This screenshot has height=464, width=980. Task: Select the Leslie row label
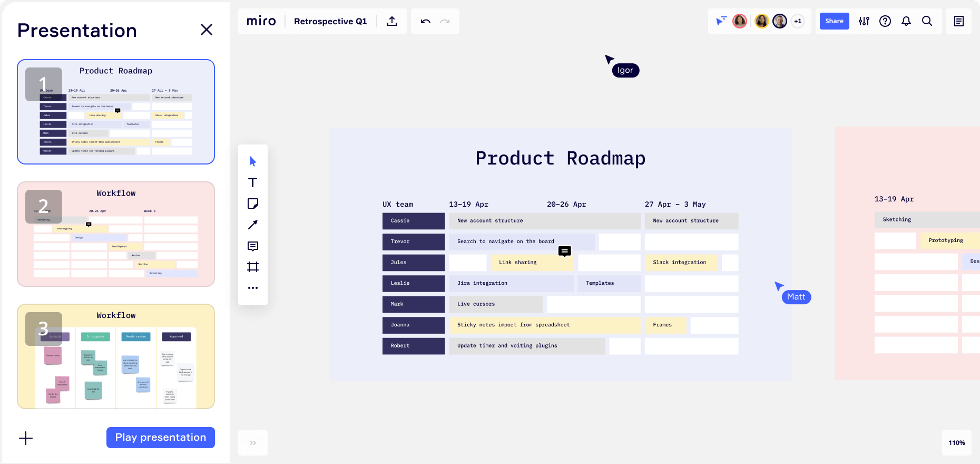point(414,283)
